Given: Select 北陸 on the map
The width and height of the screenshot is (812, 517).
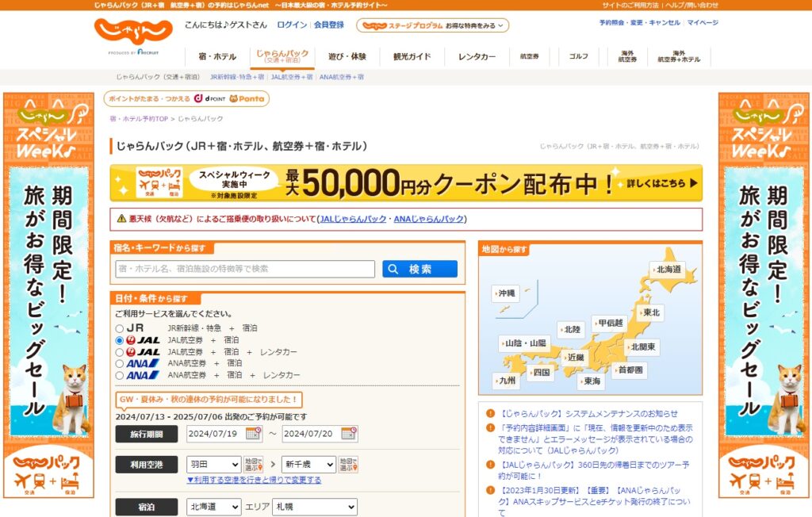Looking at the screenshot, I should tap(571, 330).
